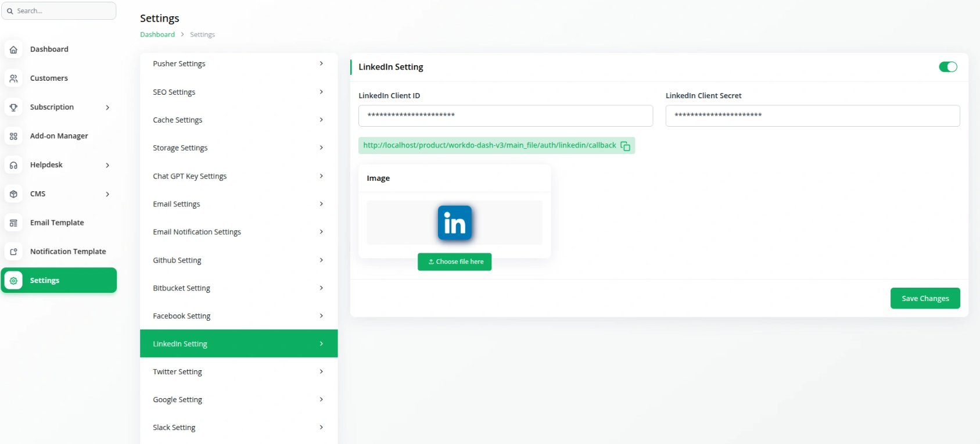The height and width of the screenshot is (444, 980).
Task: Click the Save Changes button
Action: pos(925,298)
